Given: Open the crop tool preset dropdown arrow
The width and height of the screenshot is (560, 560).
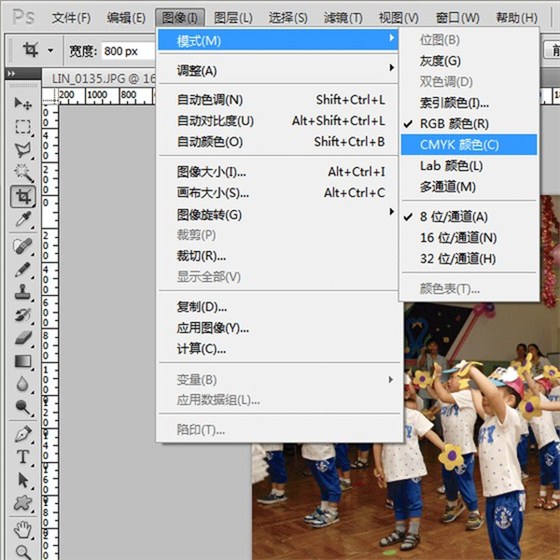Looking at the screenshot, I should (x=51, y=50).
